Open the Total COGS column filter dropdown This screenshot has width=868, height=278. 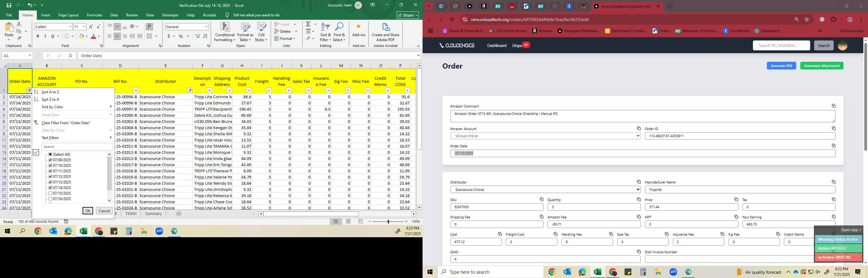(x=407, y=91)
